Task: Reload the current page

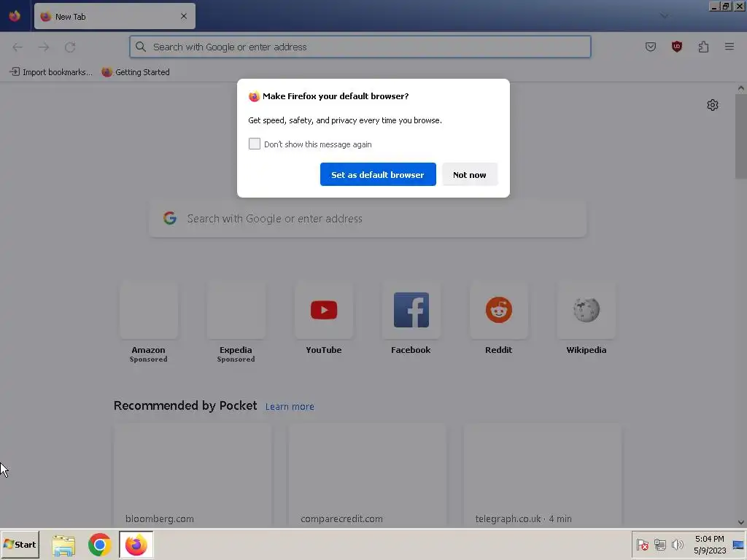Action: pos(70,47)
